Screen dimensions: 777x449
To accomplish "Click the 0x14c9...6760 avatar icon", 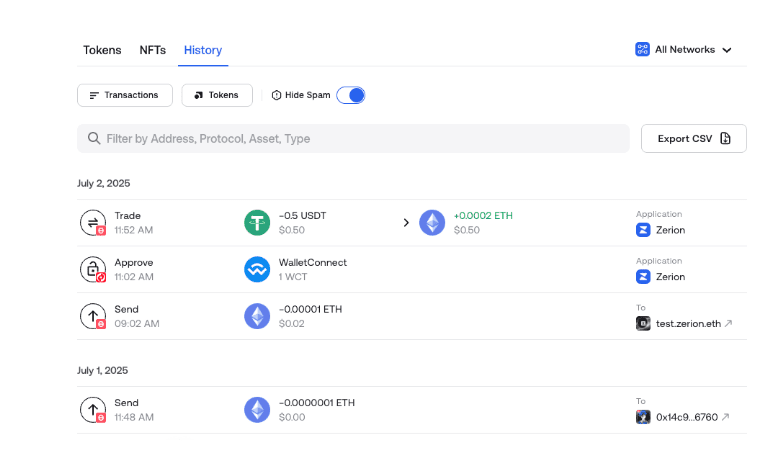I will point(643,417).
